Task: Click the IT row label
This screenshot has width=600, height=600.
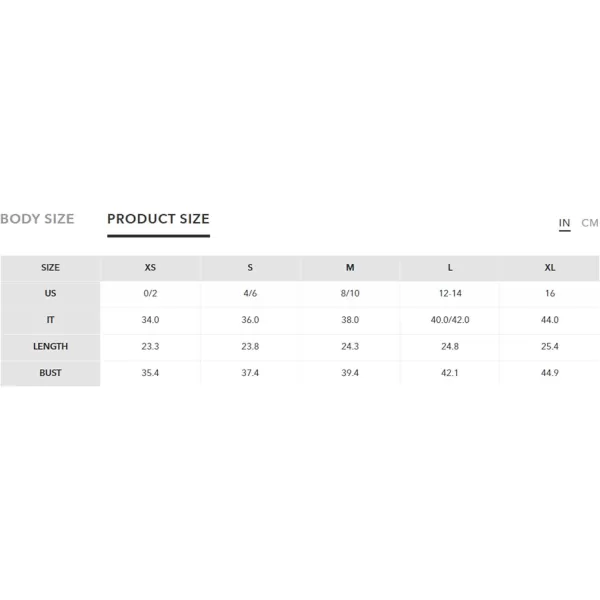Action: coord(51,320)
